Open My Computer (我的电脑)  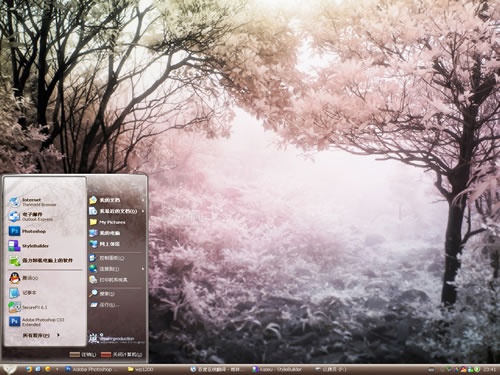tap(117, 233)
